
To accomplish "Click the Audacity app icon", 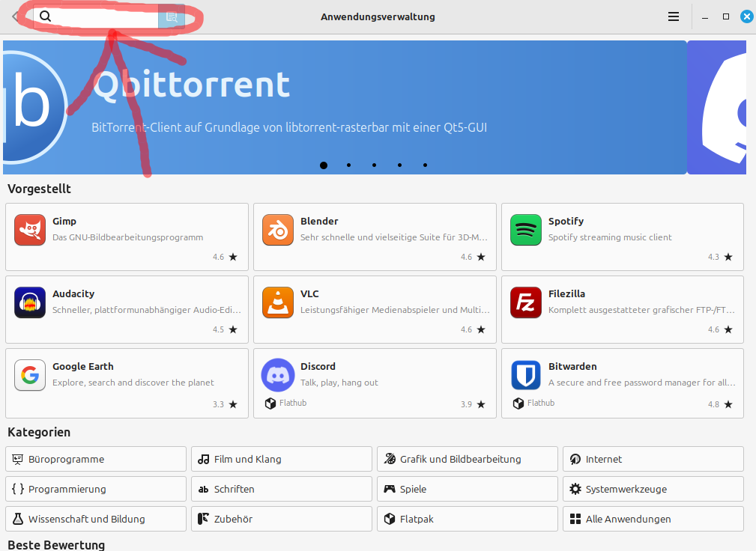I will point(30,302).
